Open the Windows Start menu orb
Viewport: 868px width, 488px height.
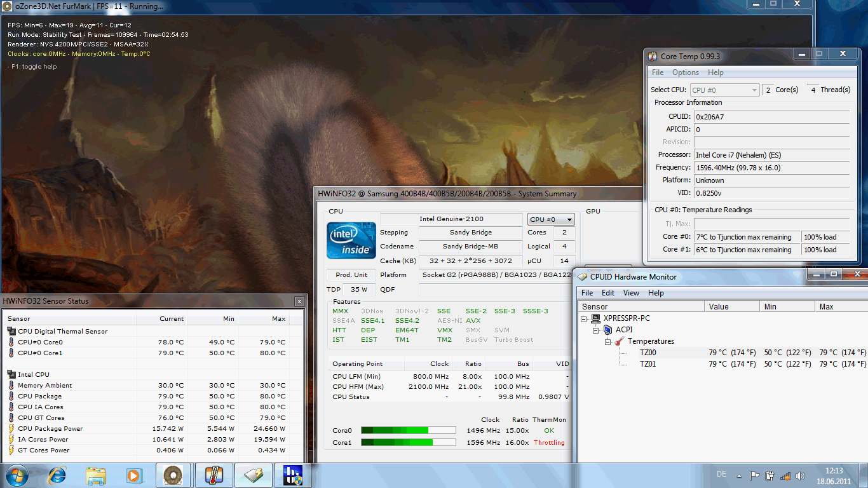17,475
